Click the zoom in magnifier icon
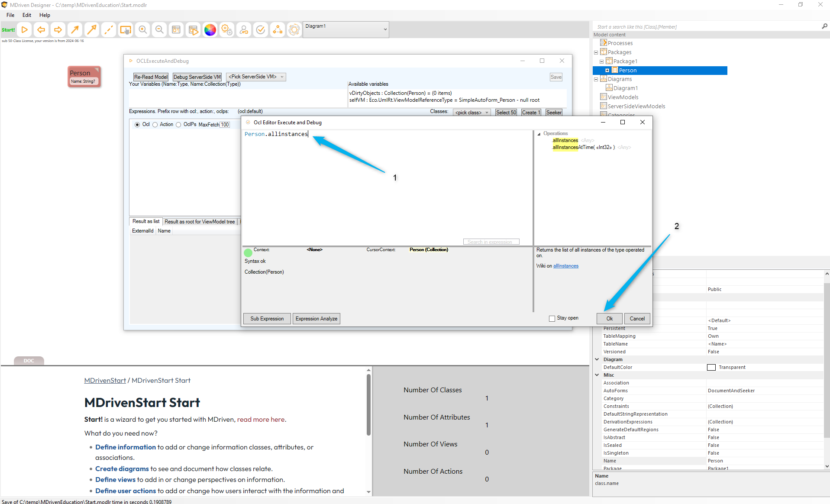Image resolution: width=830 pixels, height=504 pixels. tap(142, 30)
